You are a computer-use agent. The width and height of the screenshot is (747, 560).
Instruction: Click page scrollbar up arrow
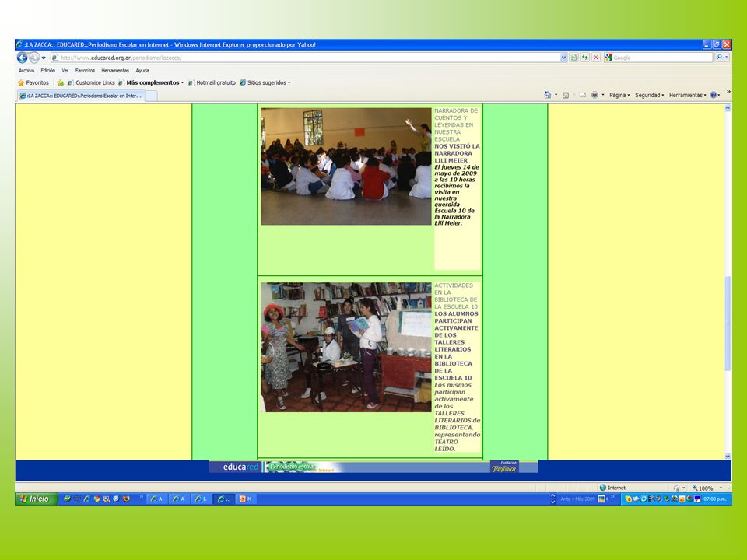click(x=728, y=108)
